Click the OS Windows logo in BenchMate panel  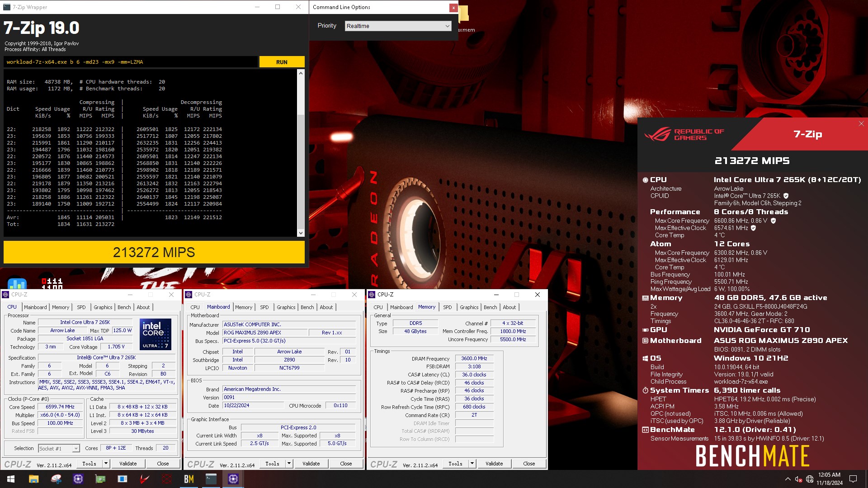coord(645,358)
